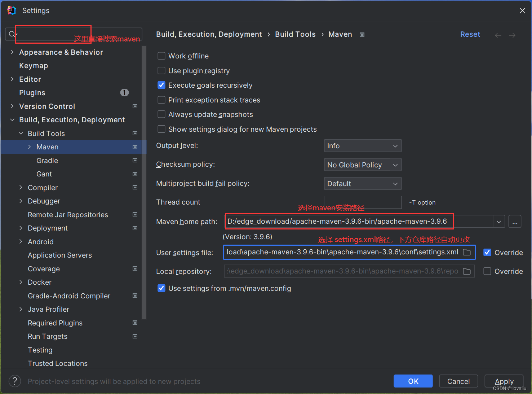The image size is (532, 394).
Task: Check Override for Local repository
Action: click(x=487, y=271)
